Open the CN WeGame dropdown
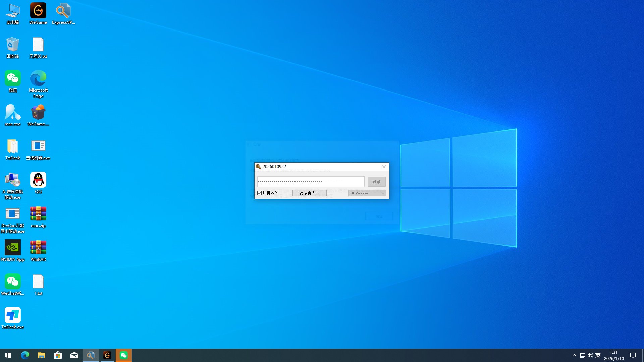Image resolution: width=644 pixels, height=362 pixels. pyautogui.click(x=367, y=193)
